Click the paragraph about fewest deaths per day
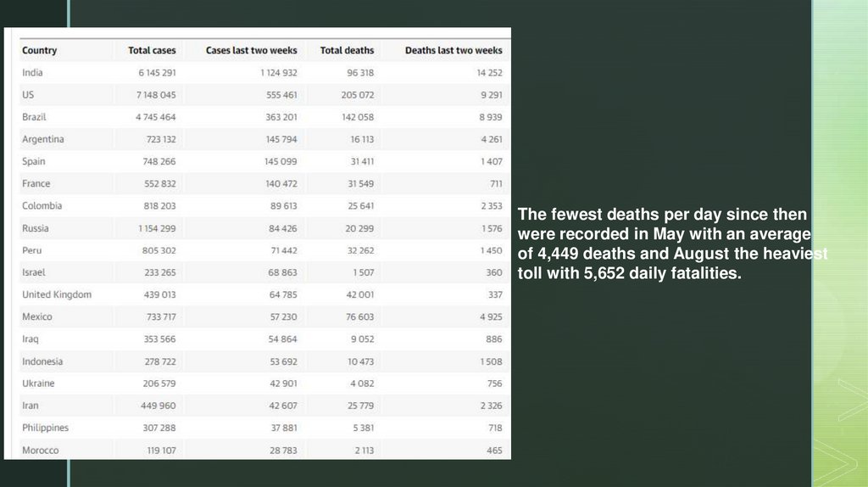Screen dimensions: 868x487 [670, 243]
